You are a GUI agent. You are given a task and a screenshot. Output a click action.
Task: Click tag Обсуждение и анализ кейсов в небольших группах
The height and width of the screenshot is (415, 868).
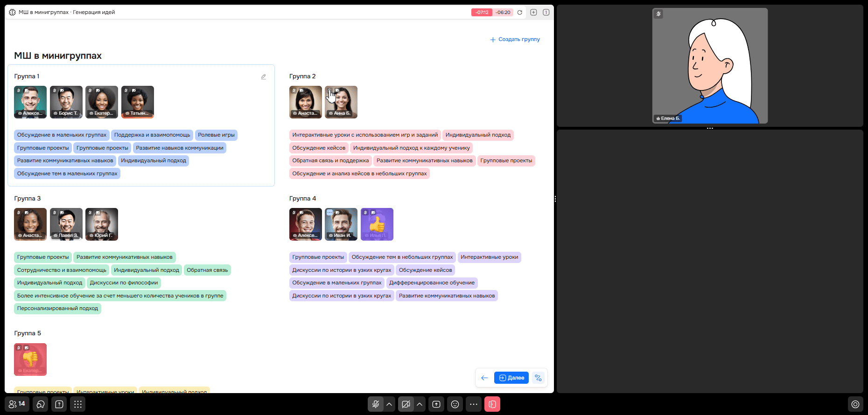pos(359,174)
